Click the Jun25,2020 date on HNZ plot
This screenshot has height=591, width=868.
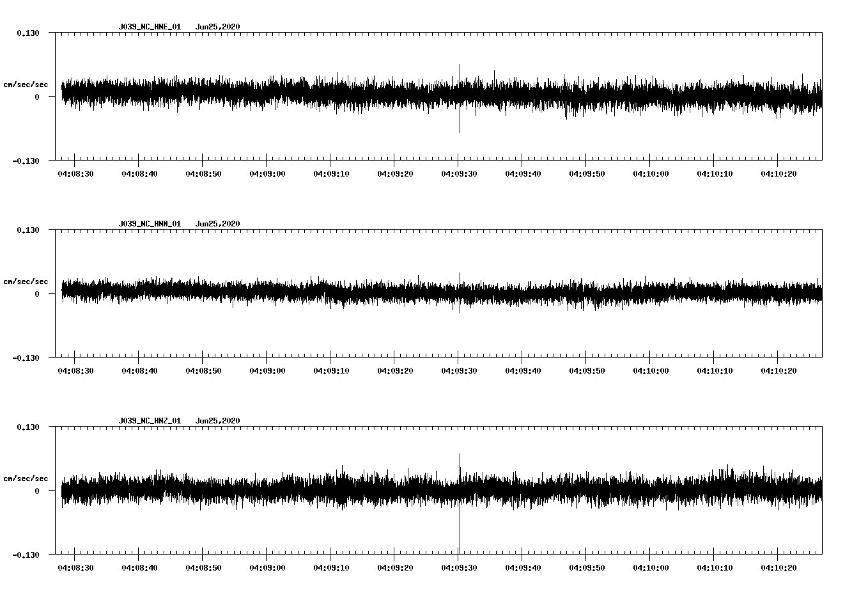218,421
